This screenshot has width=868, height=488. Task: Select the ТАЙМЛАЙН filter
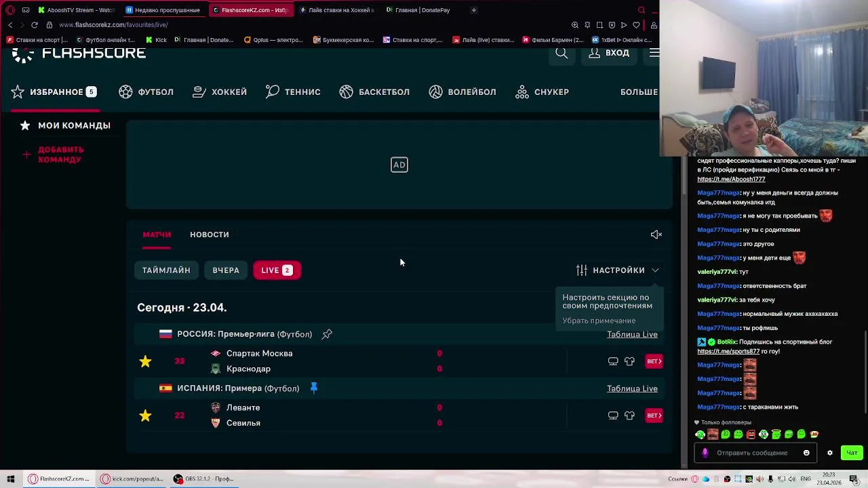166,270
